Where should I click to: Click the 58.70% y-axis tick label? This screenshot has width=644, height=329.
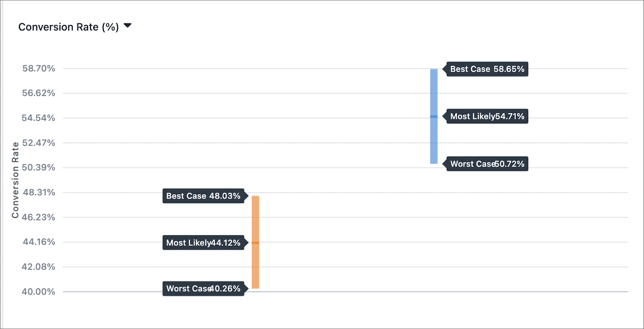[39, 68]
